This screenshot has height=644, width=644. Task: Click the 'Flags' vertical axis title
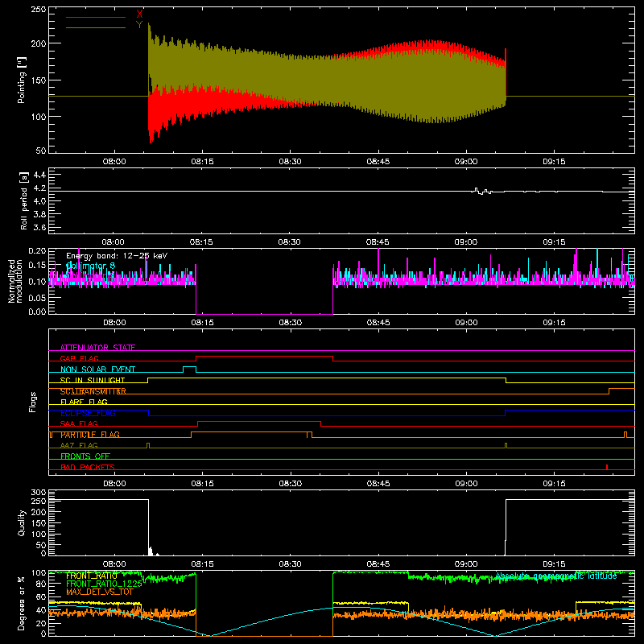tap(32, 402)
